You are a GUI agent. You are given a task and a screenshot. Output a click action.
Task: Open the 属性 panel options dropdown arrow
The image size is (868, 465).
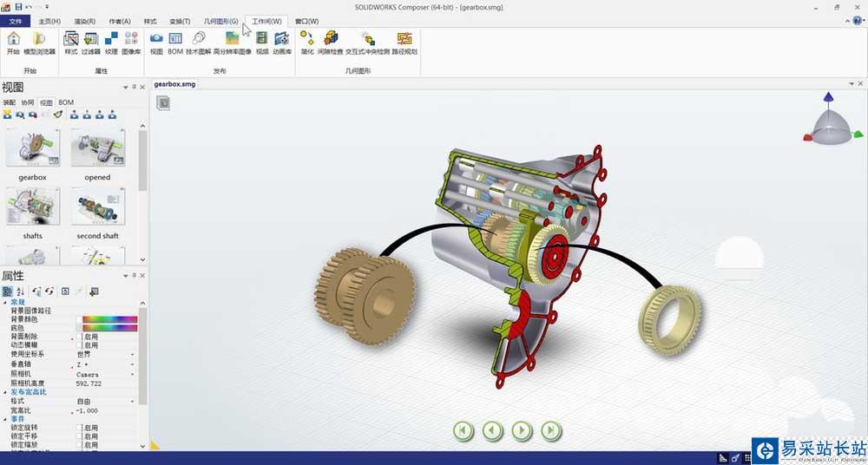pos(126,275)
